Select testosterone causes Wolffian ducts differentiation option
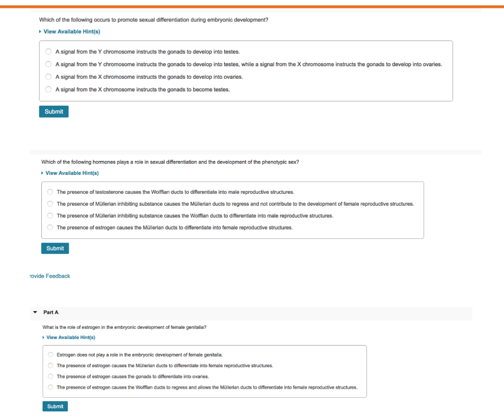 point(50,192)
